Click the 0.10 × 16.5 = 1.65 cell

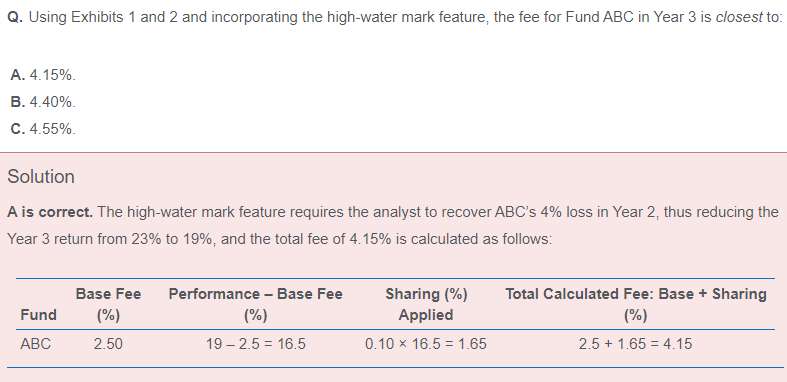pos(426,344)
